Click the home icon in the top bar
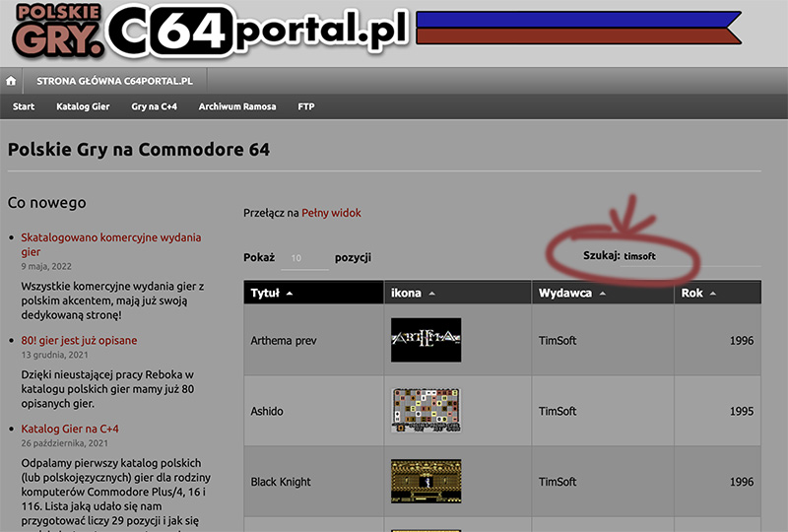The width and height of the screenshot is (788, 532). point(11,81)
